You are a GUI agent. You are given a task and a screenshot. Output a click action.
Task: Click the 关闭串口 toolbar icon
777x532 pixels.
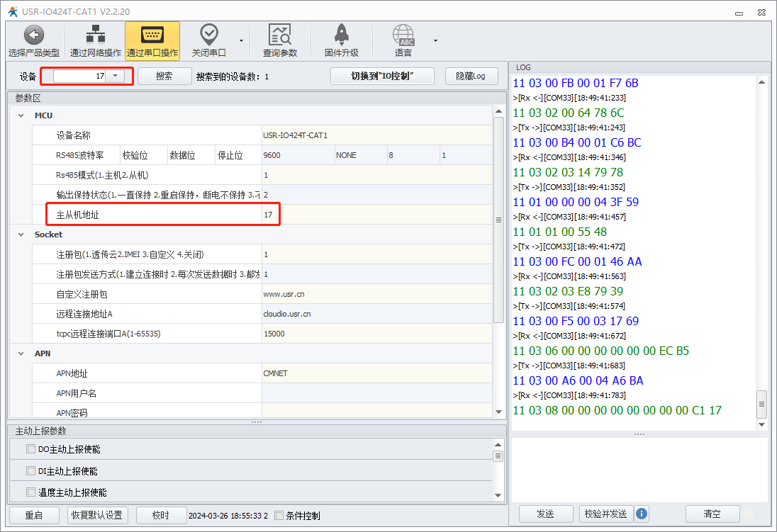coord(208,35)
